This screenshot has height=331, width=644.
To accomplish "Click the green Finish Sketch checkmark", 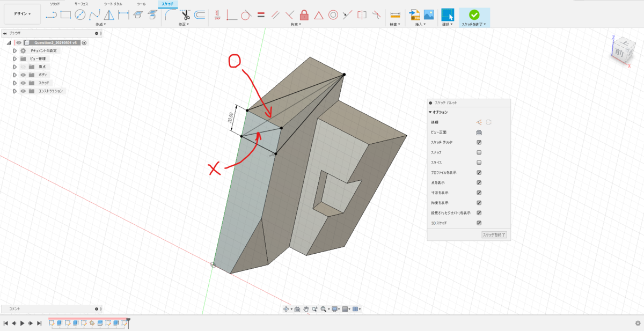I will (474, 15).
